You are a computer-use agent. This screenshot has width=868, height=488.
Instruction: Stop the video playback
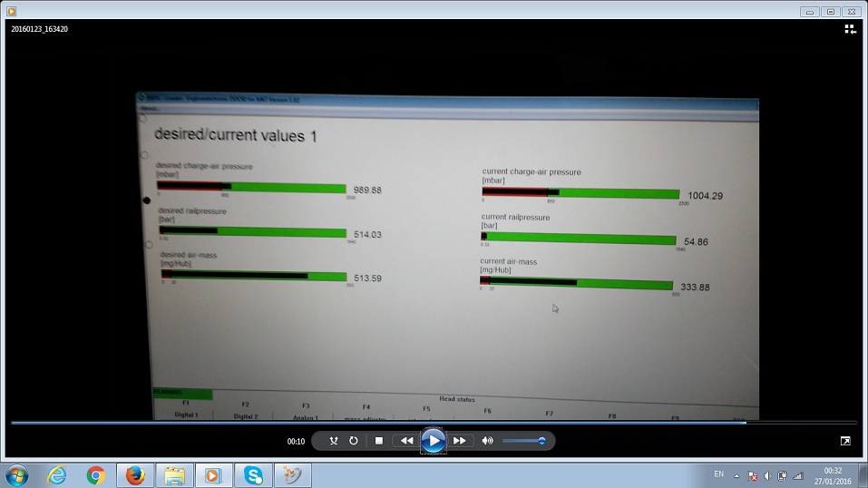click(x=379, y=441)
